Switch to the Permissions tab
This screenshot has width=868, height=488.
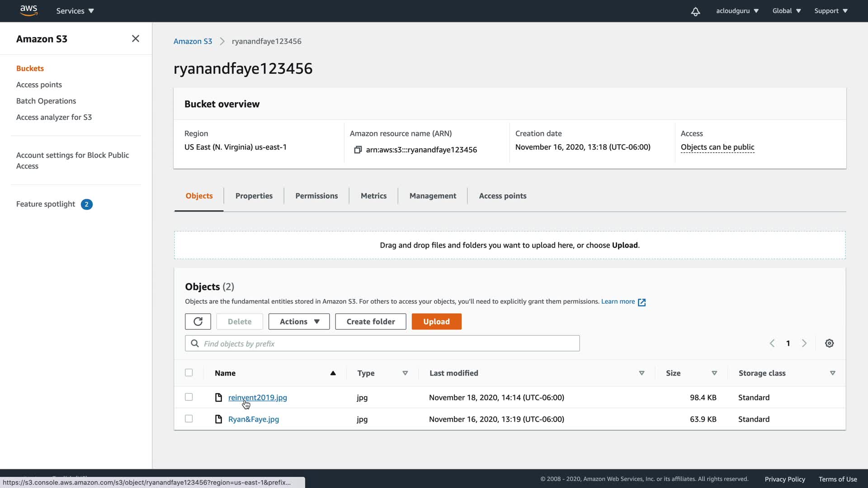tap(316, 196)
